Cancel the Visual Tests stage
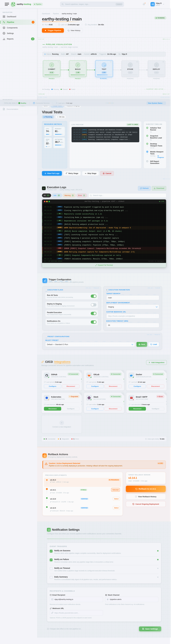The width and height of the screenshot is (171, 644). point(107,173)
